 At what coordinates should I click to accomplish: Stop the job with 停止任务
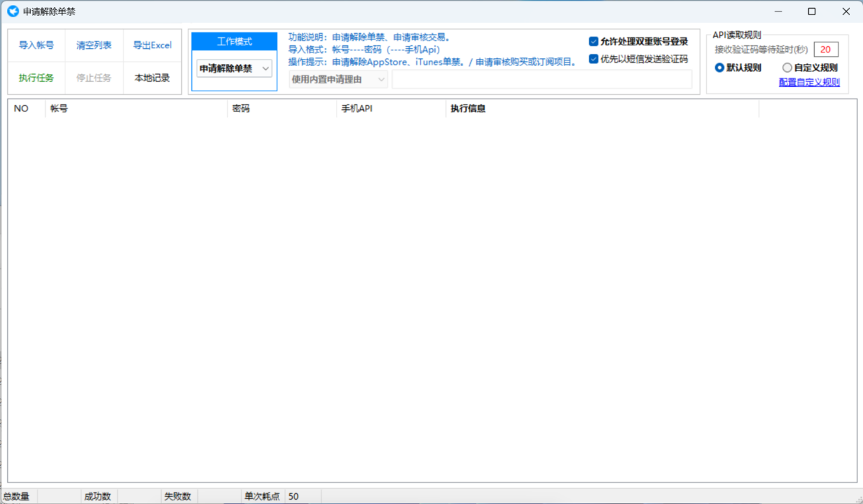[x=94, y=78]
